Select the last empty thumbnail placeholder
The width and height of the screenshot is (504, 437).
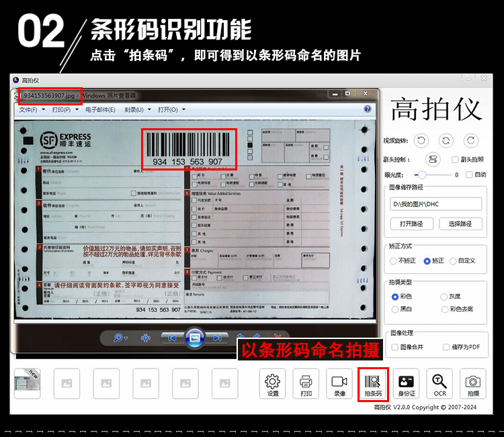[x=224, y=383]
